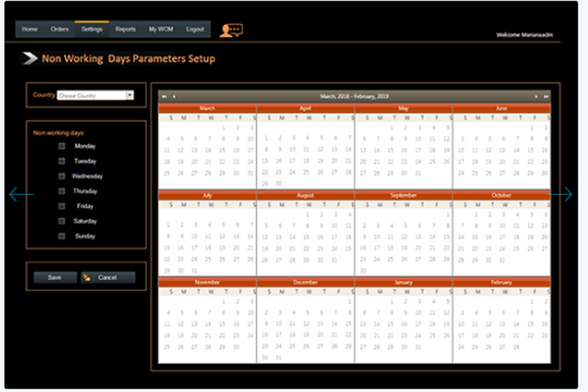The image size is (588, 392).
Task: Open the Settings menu
Action: (x=92, y=29)
